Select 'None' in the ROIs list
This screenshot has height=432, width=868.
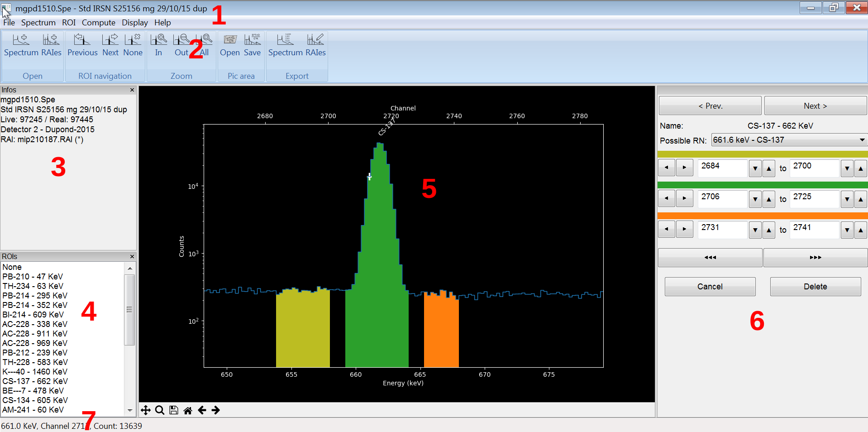pyautogui.click(x=62, y=267)
